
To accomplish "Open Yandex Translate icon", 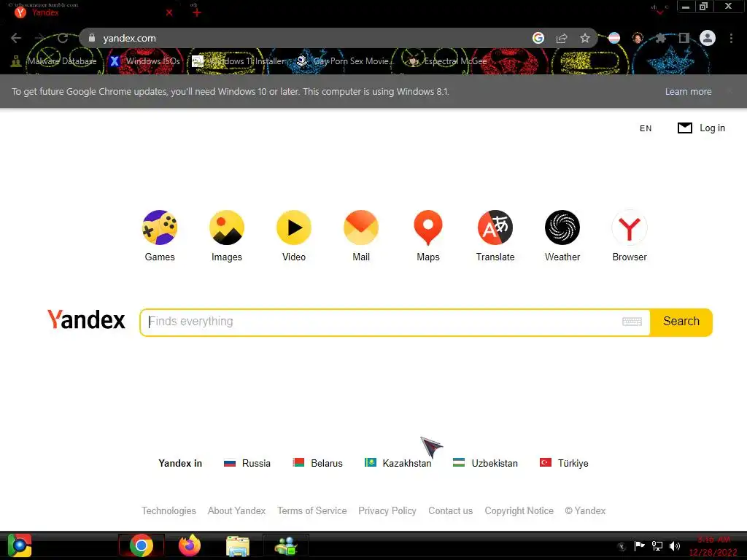I will (x=495, y=227).
